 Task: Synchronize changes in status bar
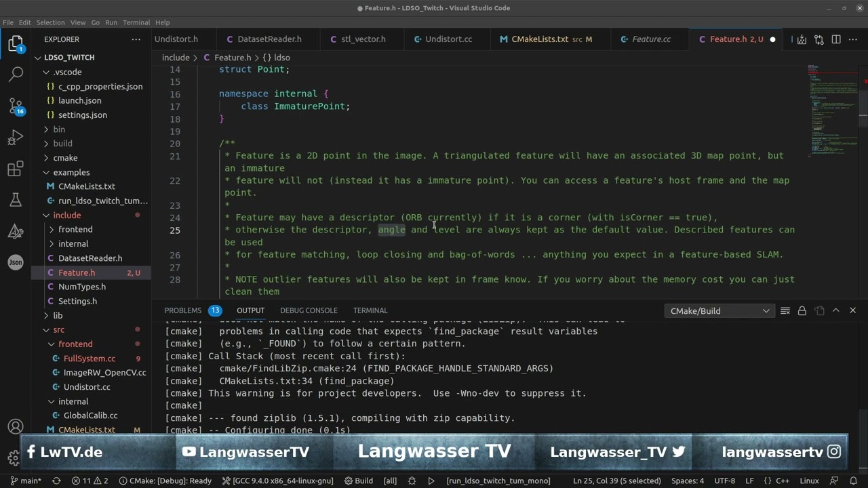click(56, 481)
